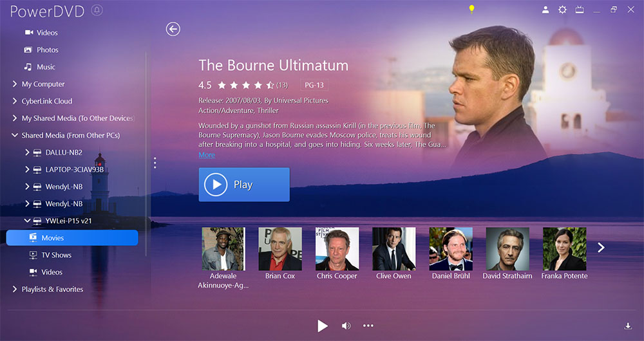Click the Photos picture icon
This screenshot has height=341, width=644.
point(28,50)
